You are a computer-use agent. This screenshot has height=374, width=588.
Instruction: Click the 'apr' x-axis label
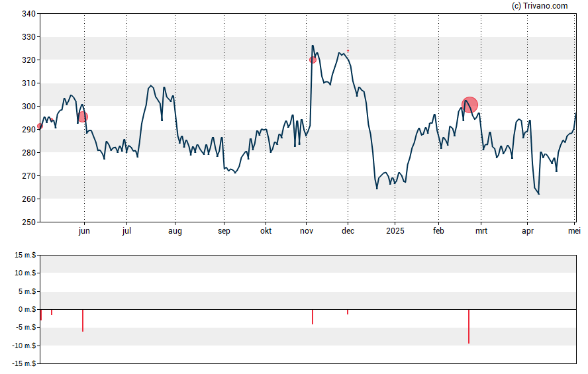pos(528,231)
